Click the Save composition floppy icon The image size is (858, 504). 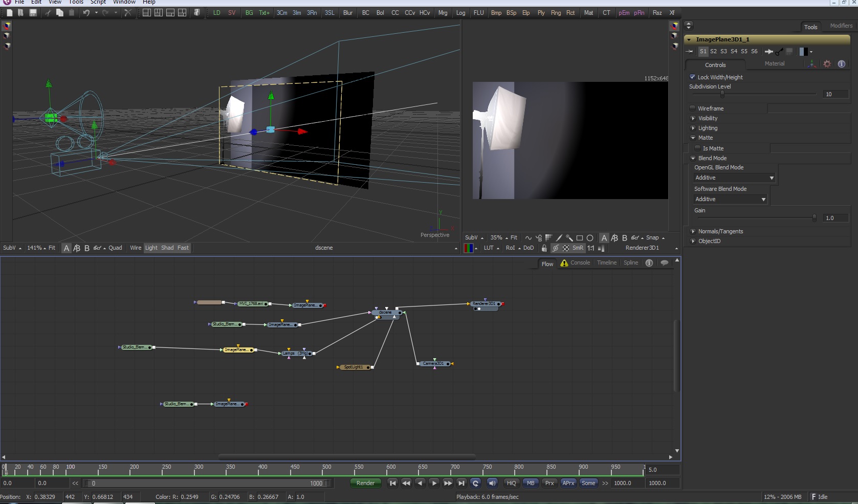tap(33, 13)
